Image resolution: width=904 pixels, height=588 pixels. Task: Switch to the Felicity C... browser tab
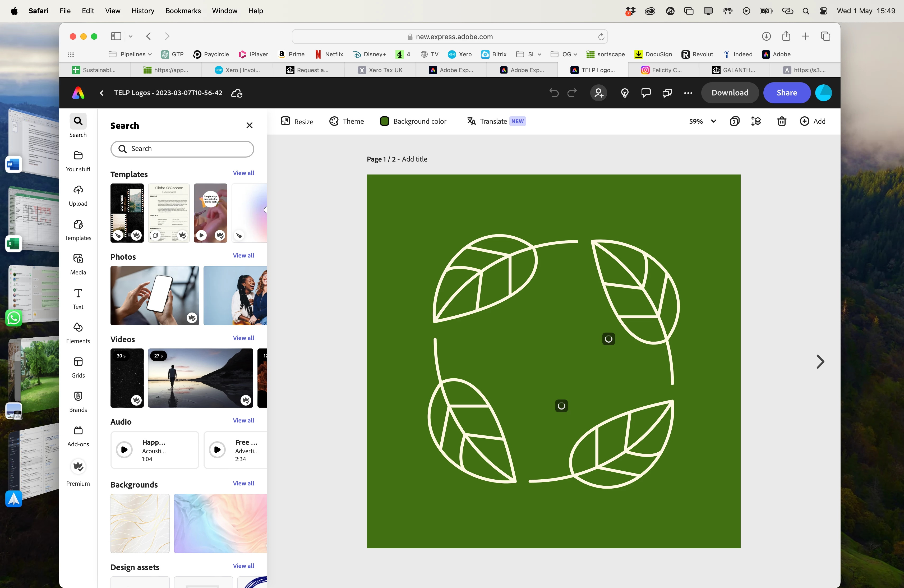[662, 70]
